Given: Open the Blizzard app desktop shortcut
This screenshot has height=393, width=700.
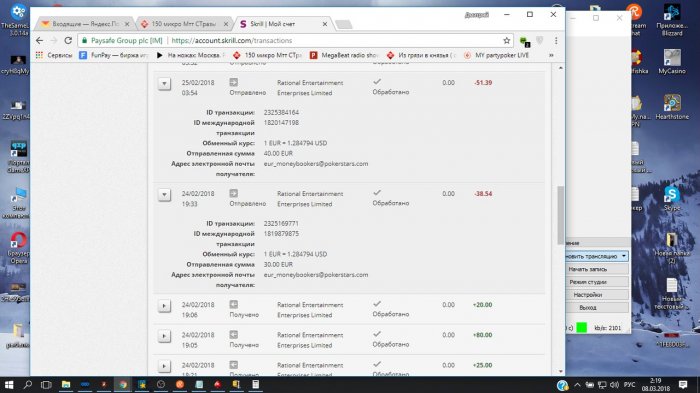Looking at the screenshot, I should (x=672, y=19).
